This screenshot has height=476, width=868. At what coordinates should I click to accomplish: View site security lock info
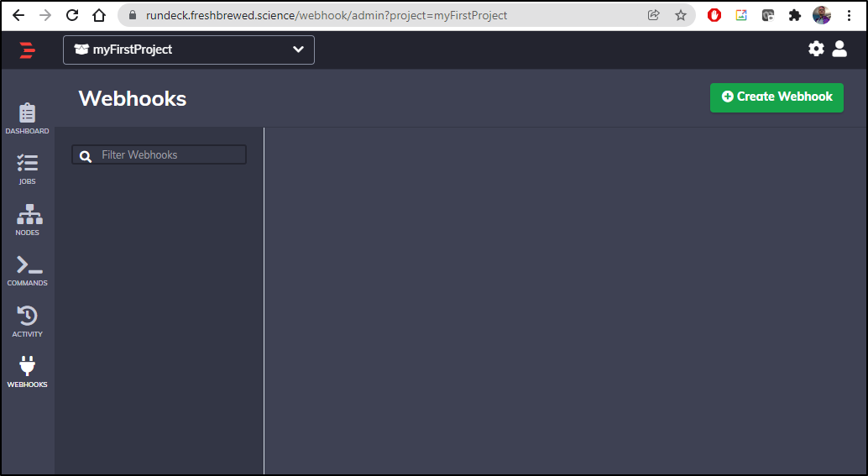pyautogui.click(x=133, y=15)
